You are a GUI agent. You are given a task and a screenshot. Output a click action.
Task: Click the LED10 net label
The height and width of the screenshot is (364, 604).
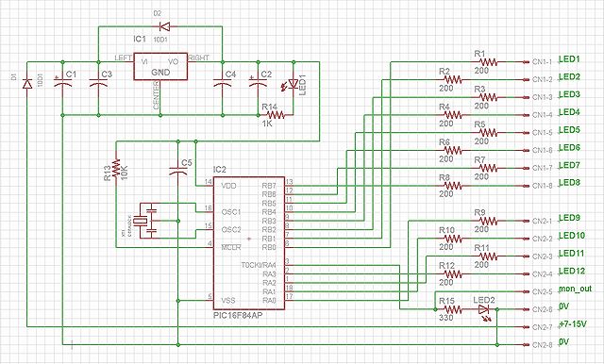pyautogui.click(x=572, y=236)
